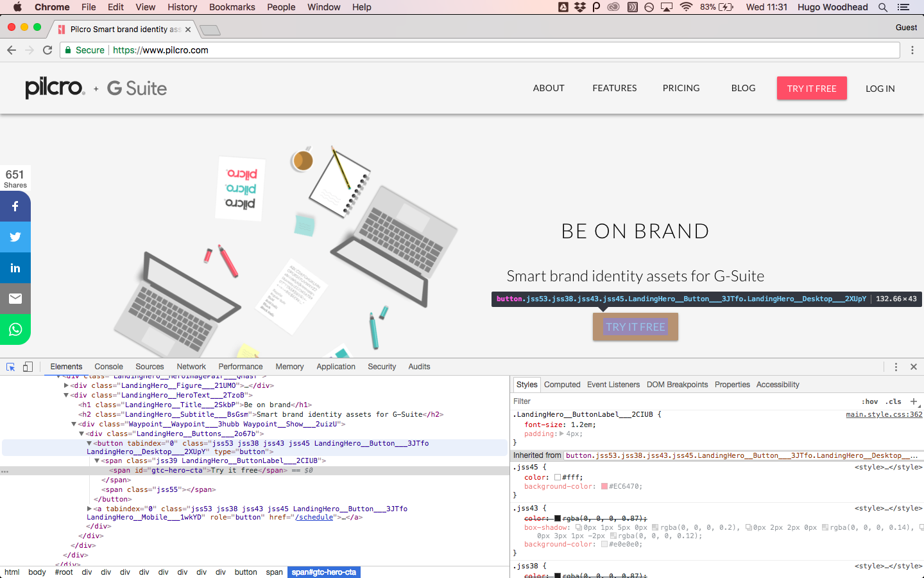Screen dimensions: 924x578
Task: Open the Computed styles tab
Action: (x=562, y=385)
